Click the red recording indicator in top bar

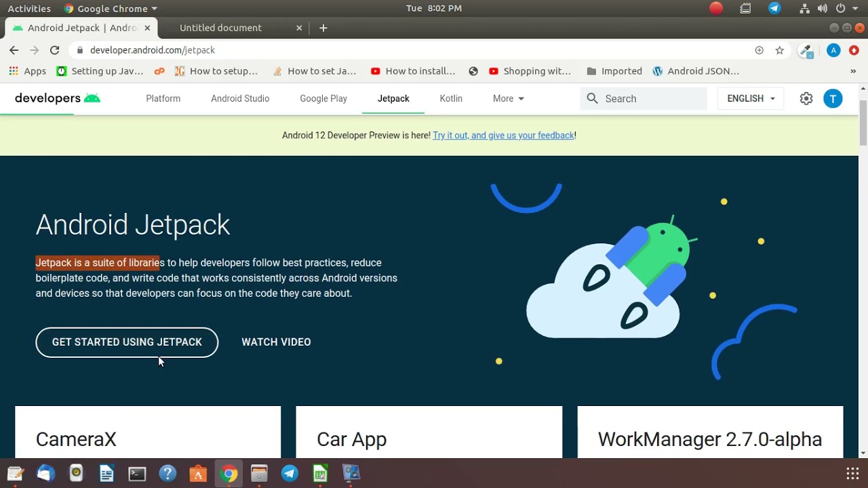(716, 8)
